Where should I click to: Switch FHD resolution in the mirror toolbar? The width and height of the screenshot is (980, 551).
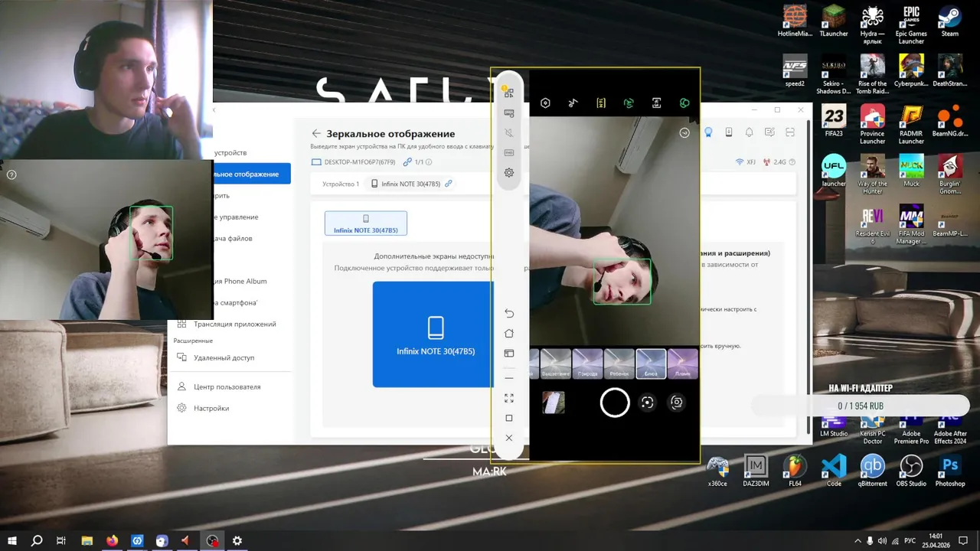[509, 153]
